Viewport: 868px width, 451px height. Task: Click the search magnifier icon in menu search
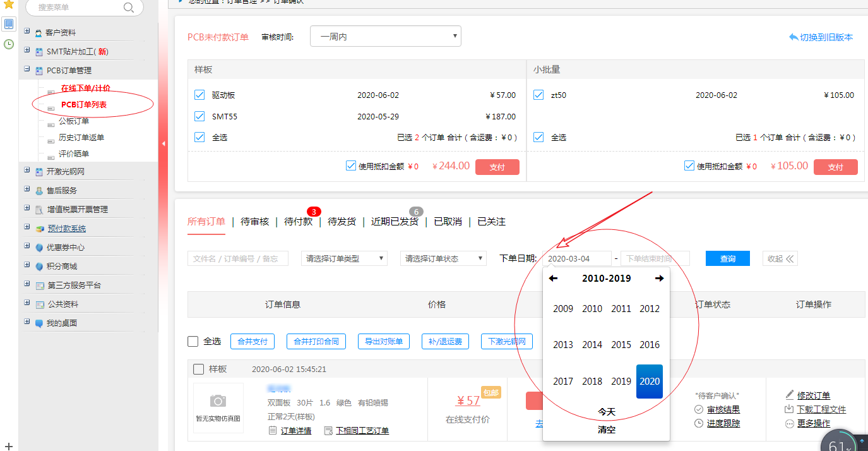pos(129,8)
